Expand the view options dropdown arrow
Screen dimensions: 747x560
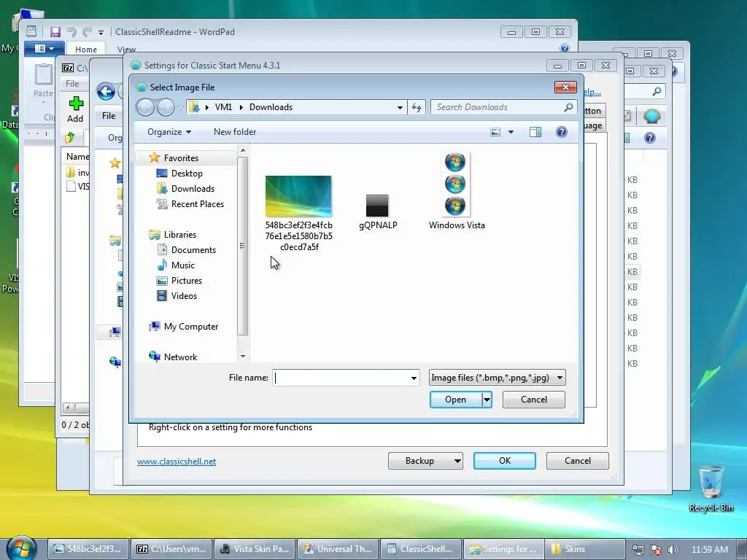(x=511, y=132)
